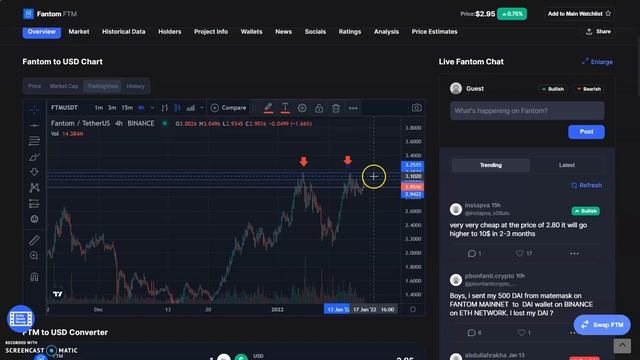The height and width of the screenshot is (360, 640).
Task: Switch to the Price chart tab
Action: tap(35, 86)
